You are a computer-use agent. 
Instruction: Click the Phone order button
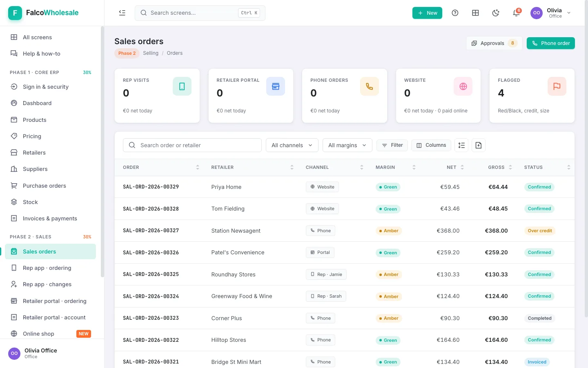[551, 43]
